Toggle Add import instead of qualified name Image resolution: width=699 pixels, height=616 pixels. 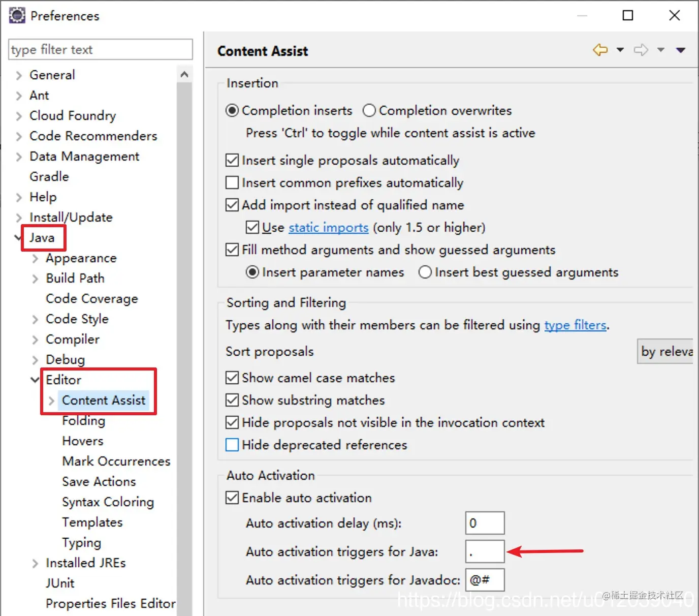pos(232,205)
